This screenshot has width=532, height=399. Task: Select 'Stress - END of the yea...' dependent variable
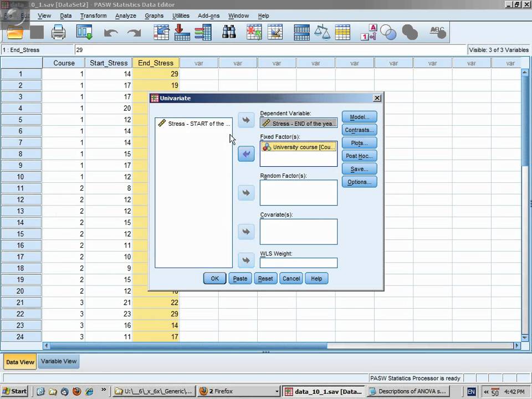click(299, 123)
